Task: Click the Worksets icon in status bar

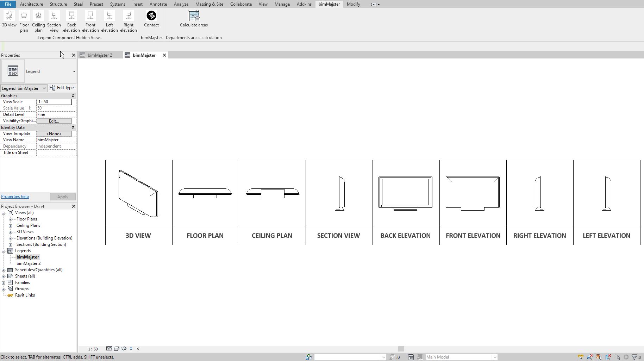Action: pyautogui.click(x=309, y=357)
